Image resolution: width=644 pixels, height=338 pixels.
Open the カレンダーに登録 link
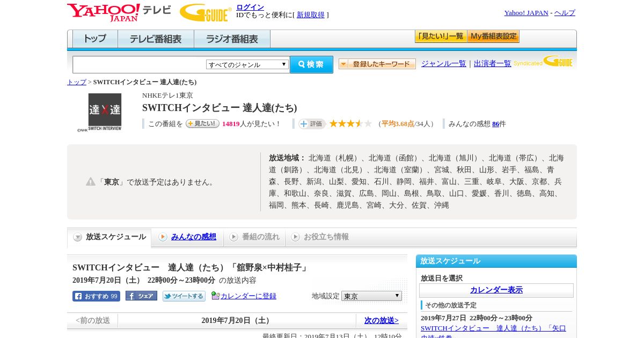(x=248, y=296)
